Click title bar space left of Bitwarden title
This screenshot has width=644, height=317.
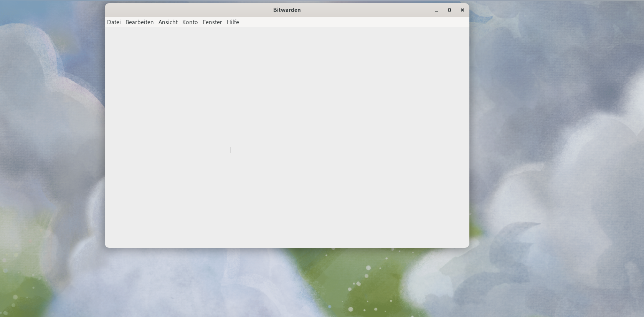(184, 10)
